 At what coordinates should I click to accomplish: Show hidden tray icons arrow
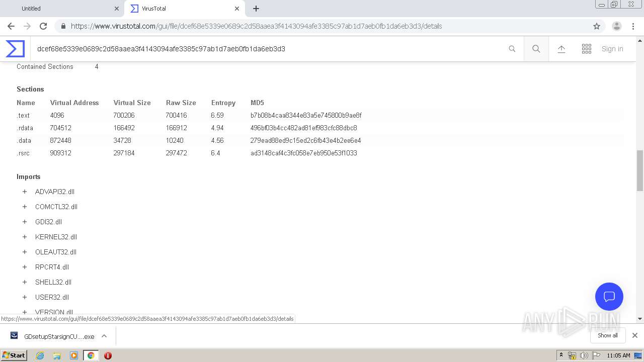[x=561, y=355]
